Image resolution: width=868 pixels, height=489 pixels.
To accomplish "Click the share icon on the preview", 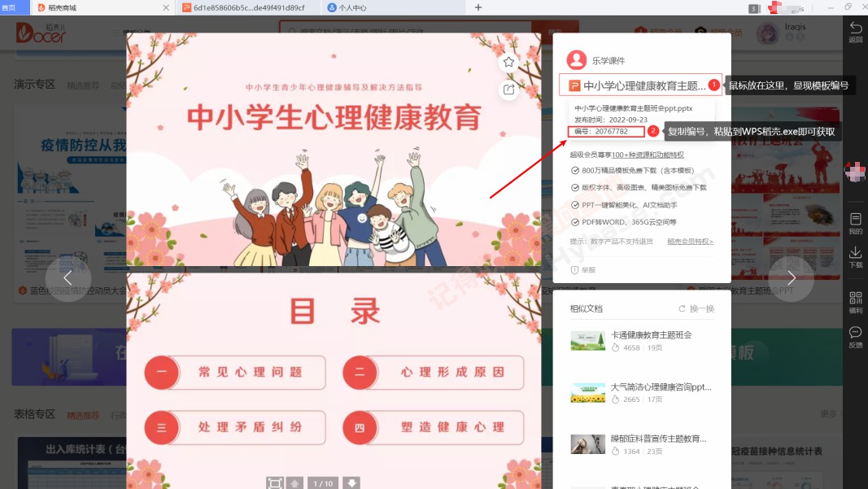I will pyautogui.click(x=508, y=90).
